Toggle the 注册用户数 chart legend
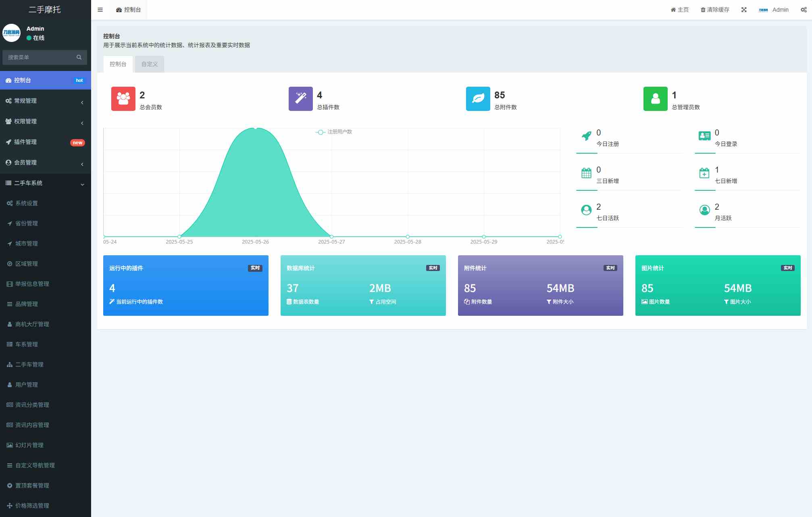The height and width of the screenshot is (517, 812). [334, 132]
